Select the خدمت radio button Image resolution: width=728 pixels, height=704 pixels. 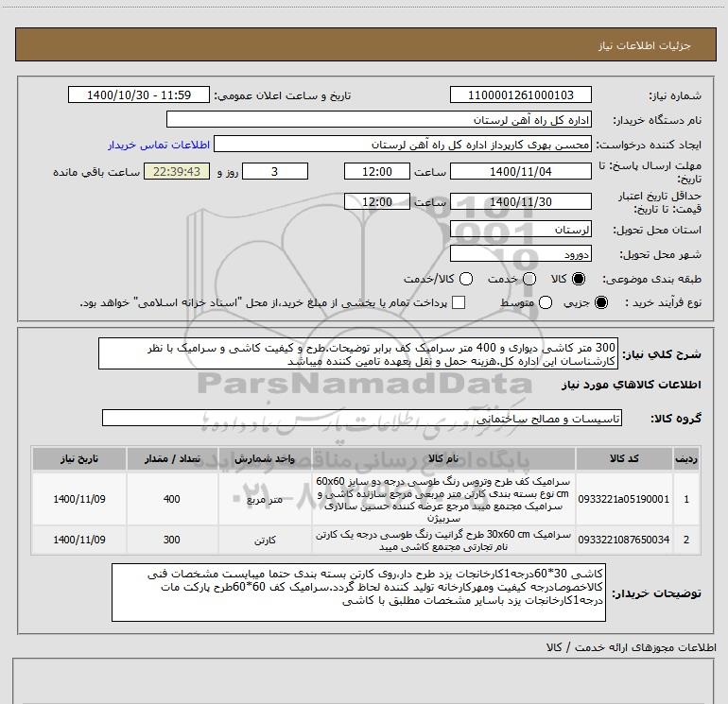[529, 279]
